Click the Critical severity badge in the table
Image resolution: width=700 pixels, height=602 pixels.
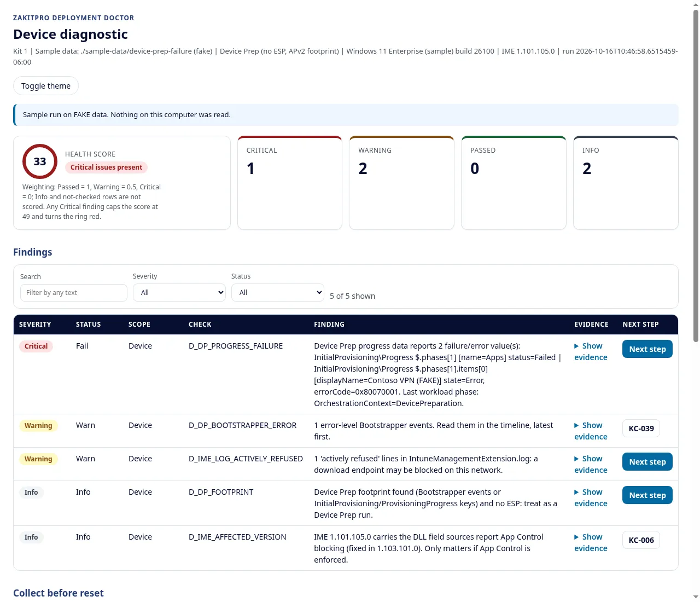tap(36, 346)
